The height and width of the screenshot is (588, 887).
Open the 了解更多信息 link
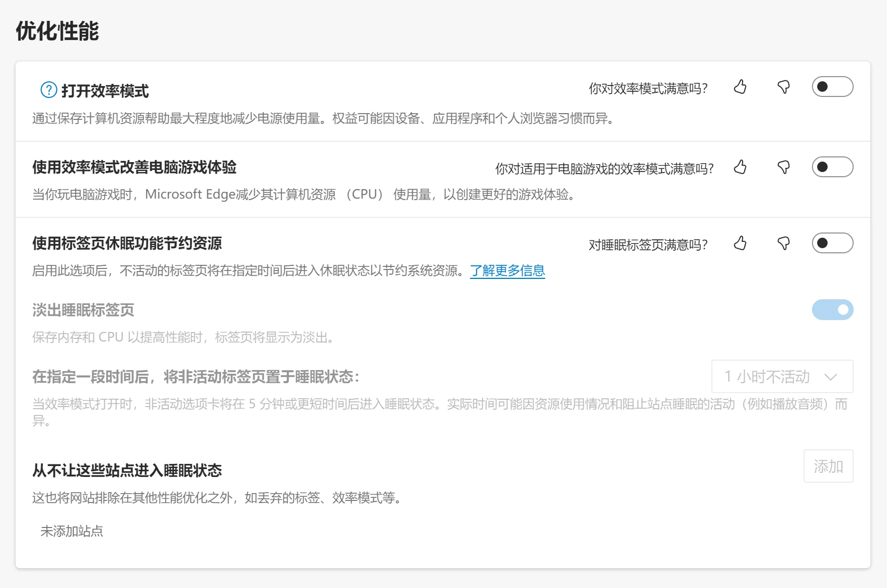coord(508,271)
